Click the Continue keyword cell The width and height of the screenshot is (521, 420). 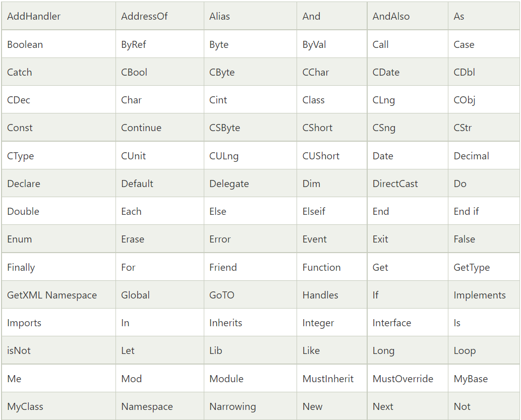coord(141,128)
